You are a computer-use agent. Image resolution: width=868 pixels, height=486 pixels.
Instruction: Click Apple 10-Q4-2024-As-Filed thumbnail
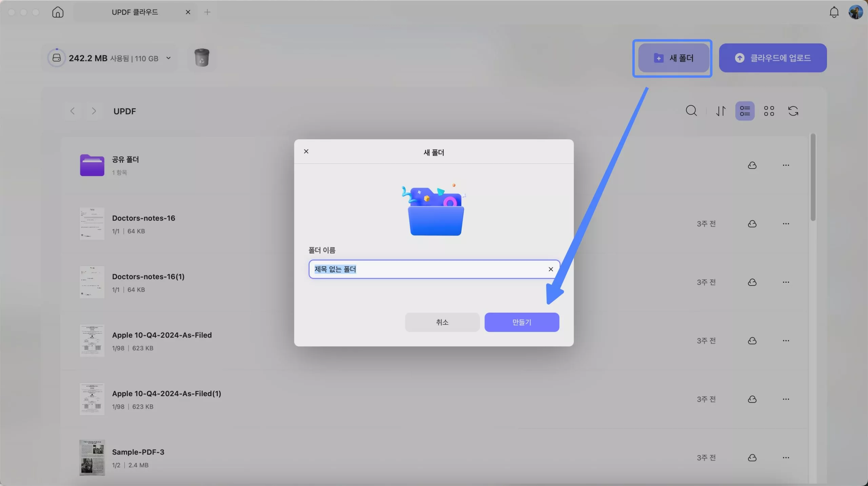coord(92,341)
